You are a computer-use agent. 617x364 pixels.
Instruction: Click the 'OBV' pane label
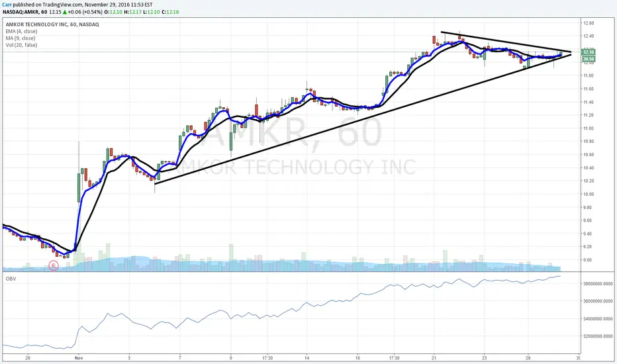click(11, 279)
